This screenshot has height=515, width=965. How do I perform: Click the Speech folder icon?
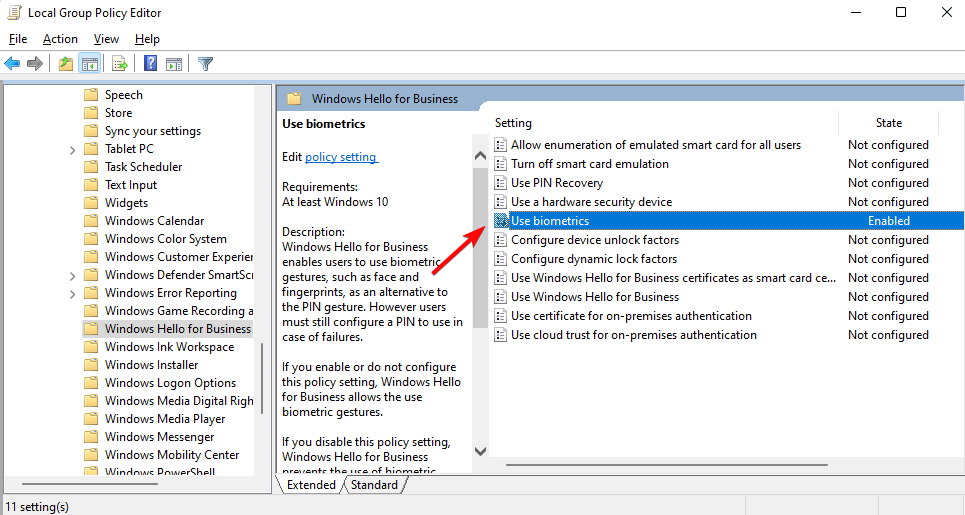(x=91, y=95)
